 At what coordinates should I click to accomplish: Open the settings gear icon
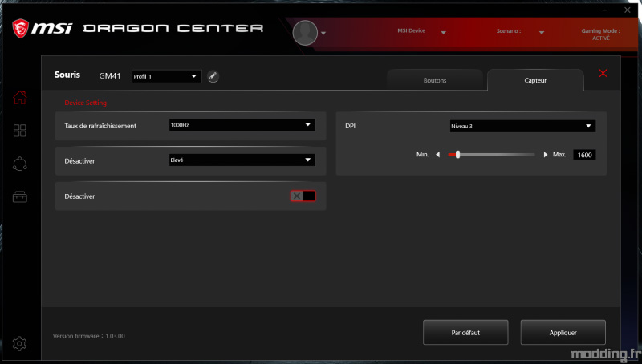[19, 343]
